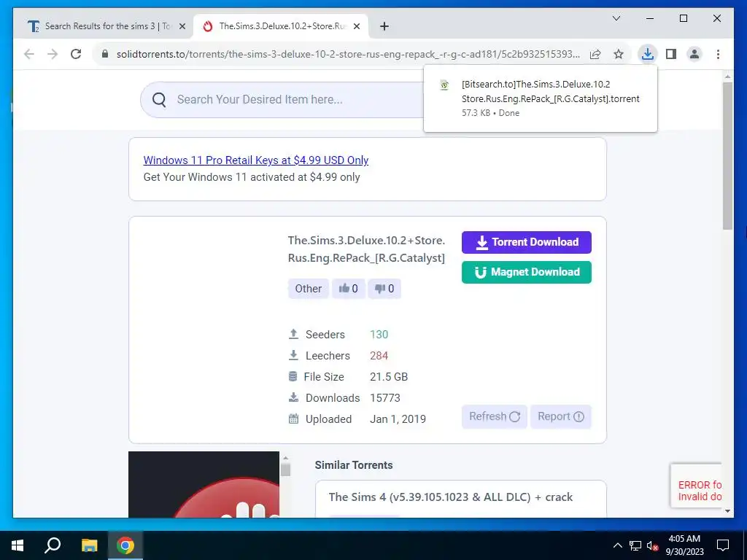Click the browser forward arrow

[53, 54]
